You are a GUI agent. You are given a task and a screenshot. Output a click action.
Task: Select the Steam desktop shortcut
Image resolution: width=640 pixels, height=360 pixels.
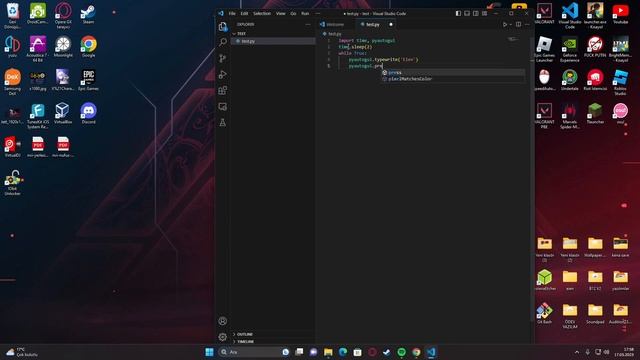pyautogui.click(x=88, y=14)
